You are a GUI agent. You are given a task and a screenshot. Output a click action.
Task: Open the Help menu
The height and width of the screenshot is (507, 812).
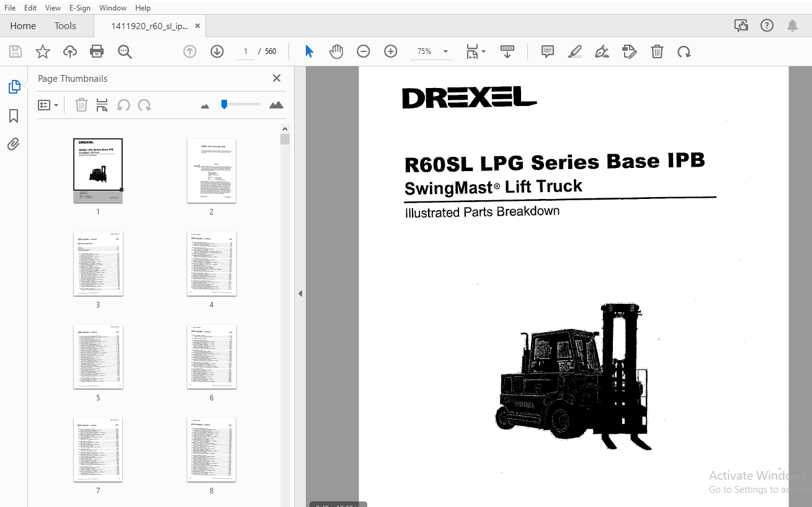tap(143, 7)
